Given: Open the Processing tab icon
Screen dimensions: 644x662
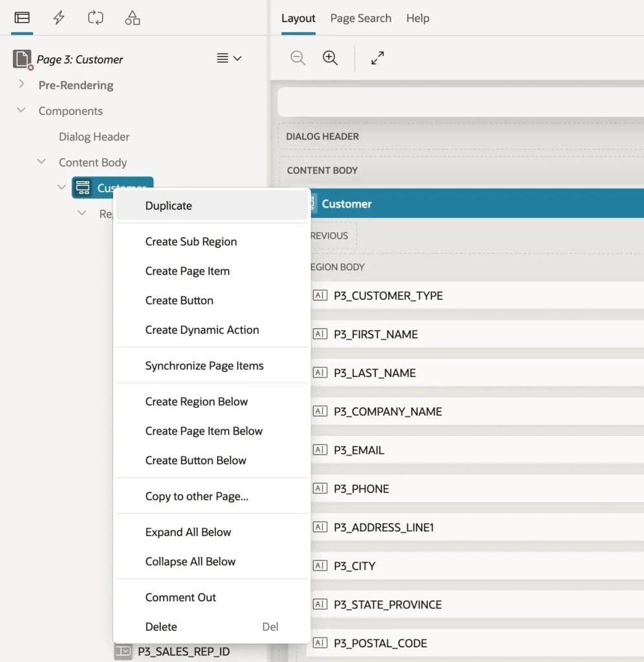Looking at the screenshot, I should click(96, 17).
